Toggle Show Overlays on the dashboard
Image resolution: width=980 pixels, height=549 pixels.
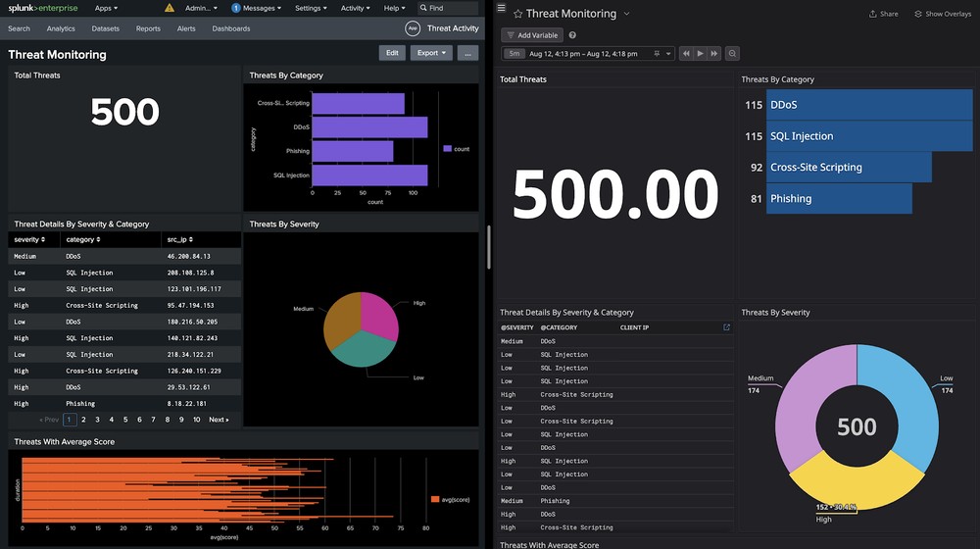(x=942, y=14)
